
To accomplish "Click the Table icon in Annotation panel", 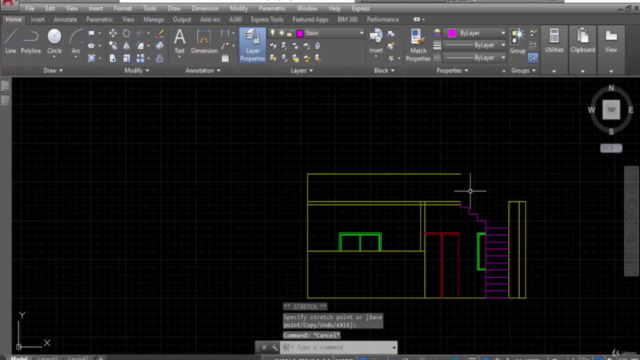I will (x=225, y=58).
